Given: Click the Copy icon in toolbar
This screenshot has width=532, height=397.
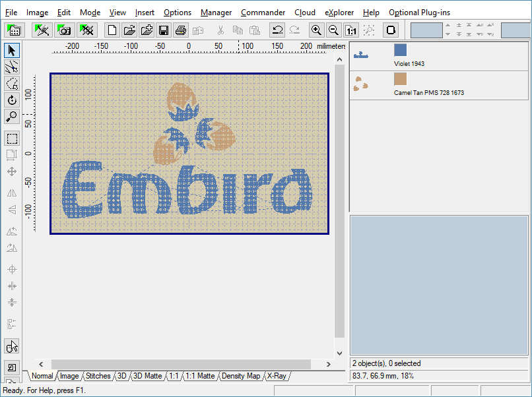Looking at the screenshot, I should (x=238, y=30).
